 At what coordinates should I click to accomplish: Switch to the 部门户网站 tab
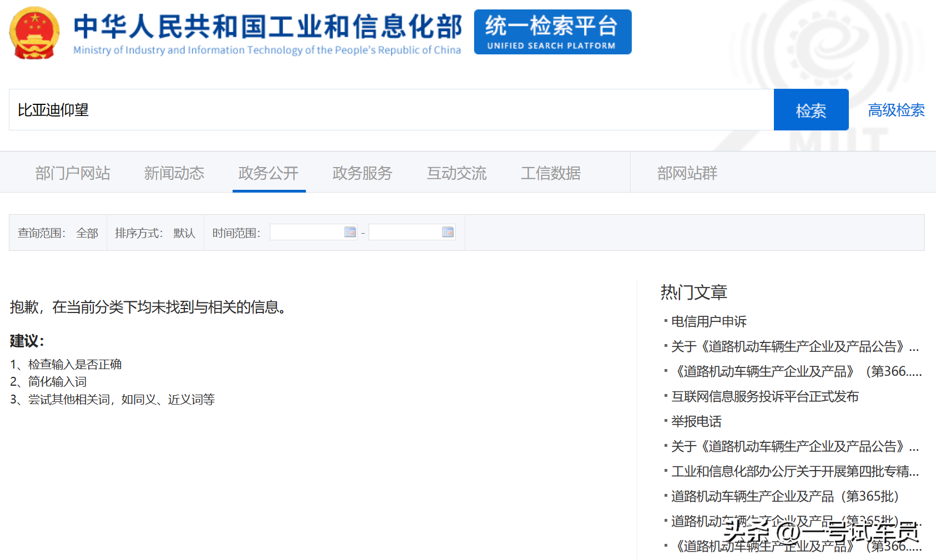(73, 173)
